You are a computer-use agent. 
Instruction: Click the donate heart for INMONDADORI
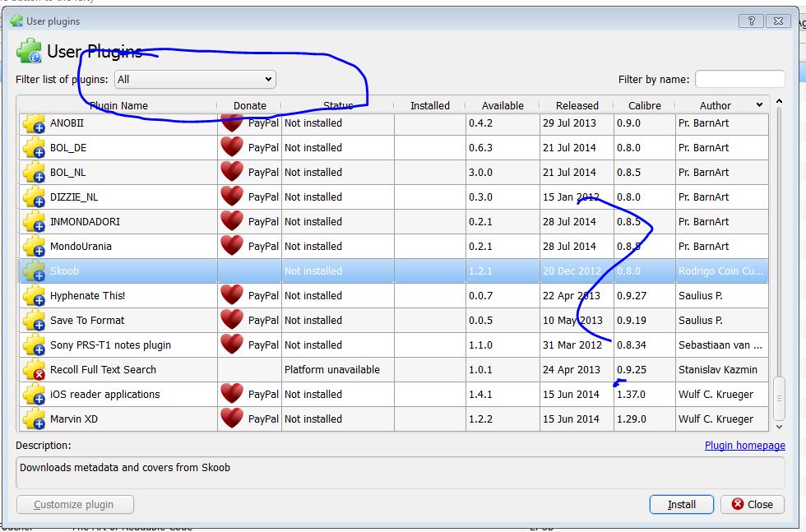point(232,221)
